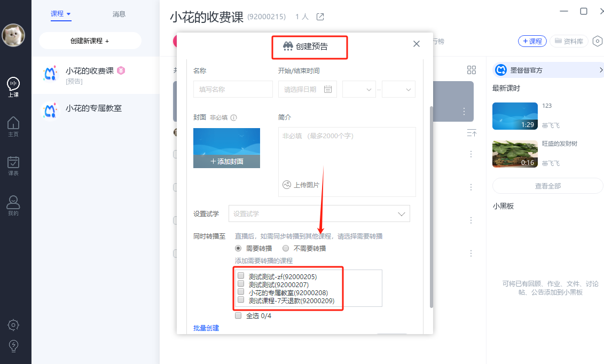
Task: Check 测试测试-zf(92000205) course
Action: 241,275
